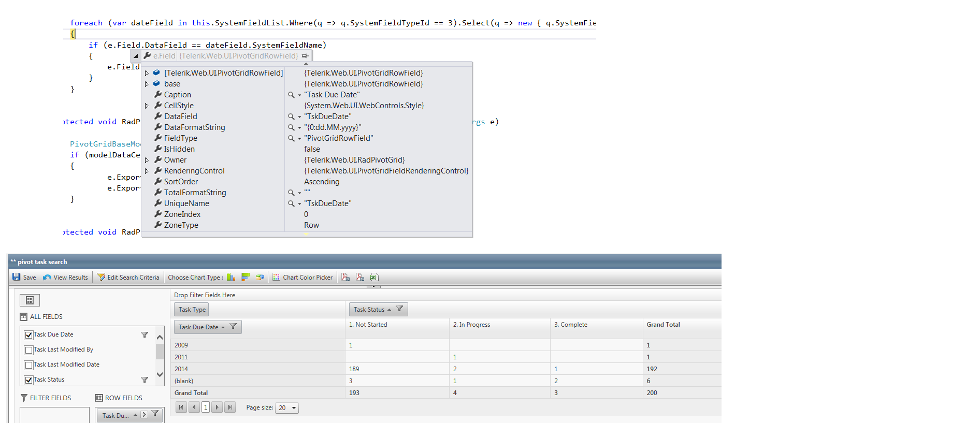Click the Task Type field button

[192, 310]
